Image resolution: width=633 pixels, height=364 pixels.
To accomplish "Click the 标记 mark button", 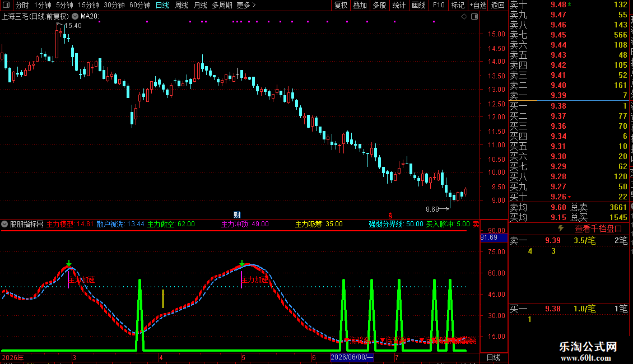I will [x=458, y=5].
